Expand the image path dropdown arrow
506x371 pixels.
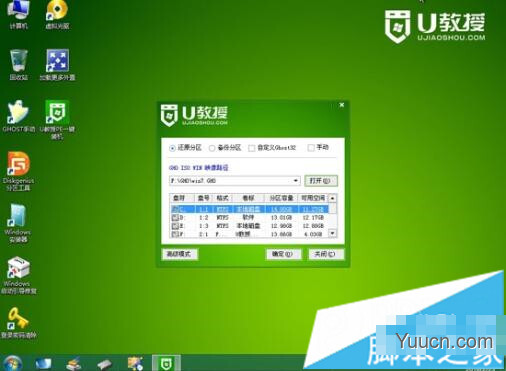(296, 181)
